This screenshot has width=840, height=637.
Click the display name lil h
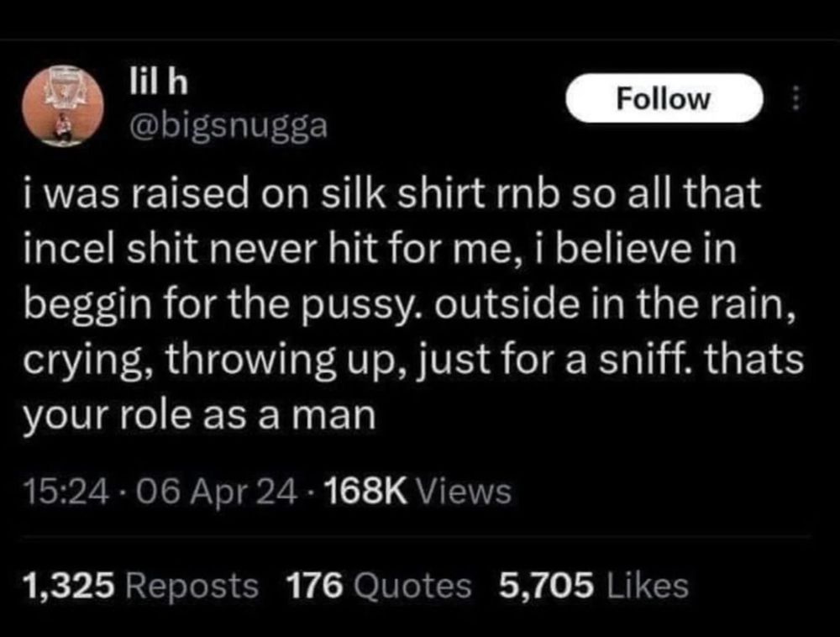point(156,82)
